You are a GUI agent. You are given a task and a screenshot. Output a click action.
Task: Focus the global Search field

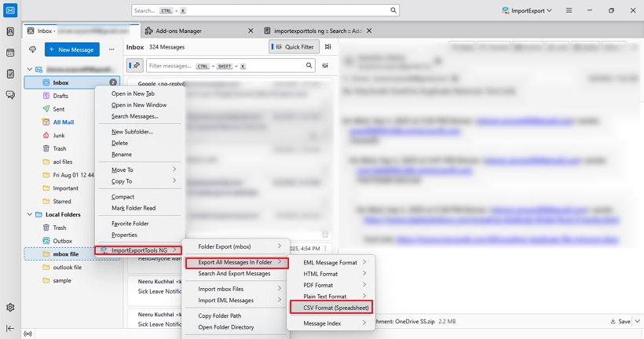[265, 10]
